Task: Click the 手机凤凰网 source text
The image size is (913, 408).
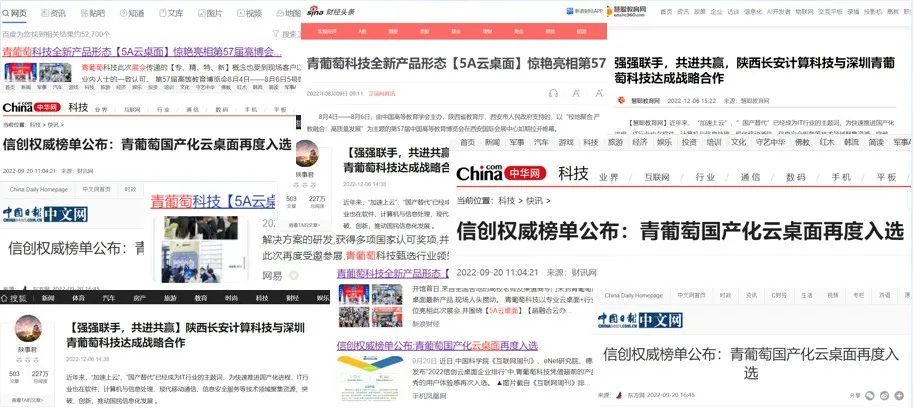Action: pyautogui.click(x=429, y=396)
